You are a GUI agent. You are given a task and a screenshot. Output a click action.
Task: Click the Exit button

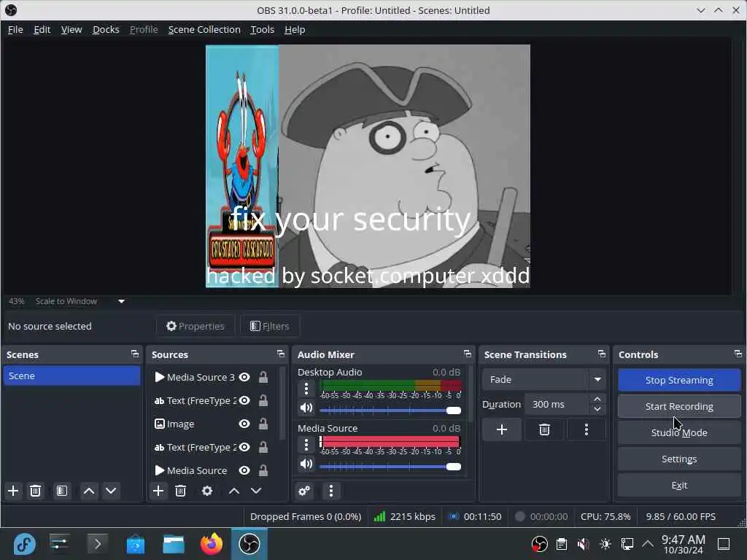(x=679, y=485)
